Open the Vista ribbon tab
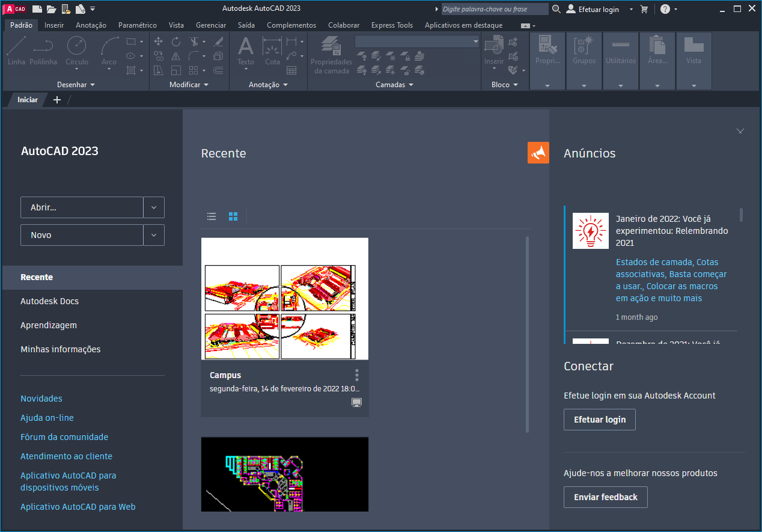This screenshot has width=762, height=532. (x=176, y=25)
